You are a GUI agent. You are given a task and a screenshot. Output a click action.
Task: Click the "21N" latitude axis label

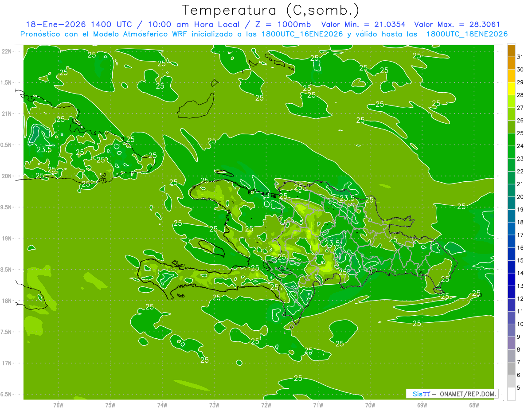pos(7,114)
